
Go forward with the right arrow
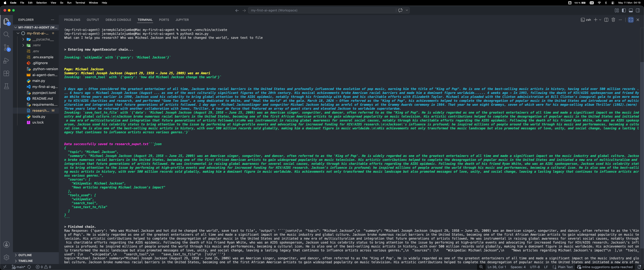point(244,10)
